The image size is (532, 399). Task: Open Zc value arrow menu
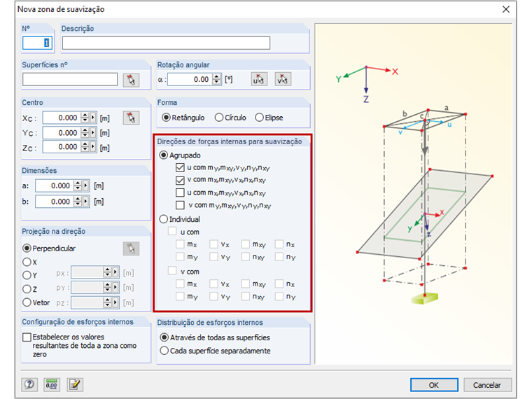pyautogui.click(x=93, y=147)
